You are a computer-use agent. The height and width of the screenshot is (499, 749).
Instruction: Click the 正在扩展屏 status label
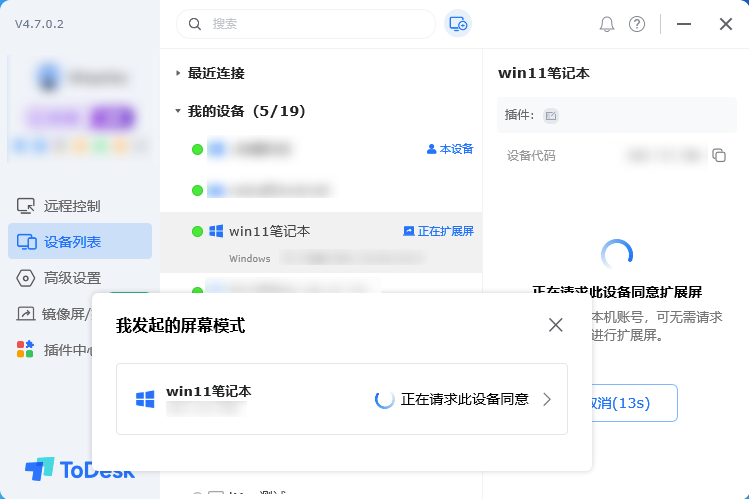coord(439,231)
